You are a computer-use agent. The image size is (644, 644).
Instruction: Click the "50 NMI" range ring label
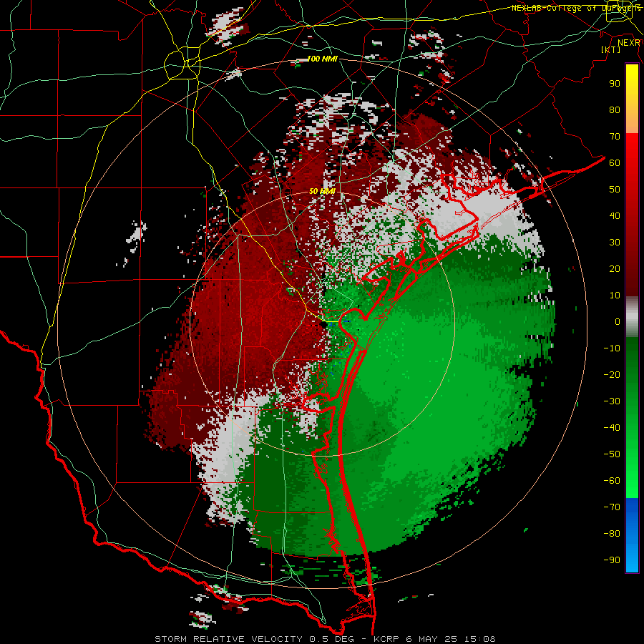[x=323, y=191]
